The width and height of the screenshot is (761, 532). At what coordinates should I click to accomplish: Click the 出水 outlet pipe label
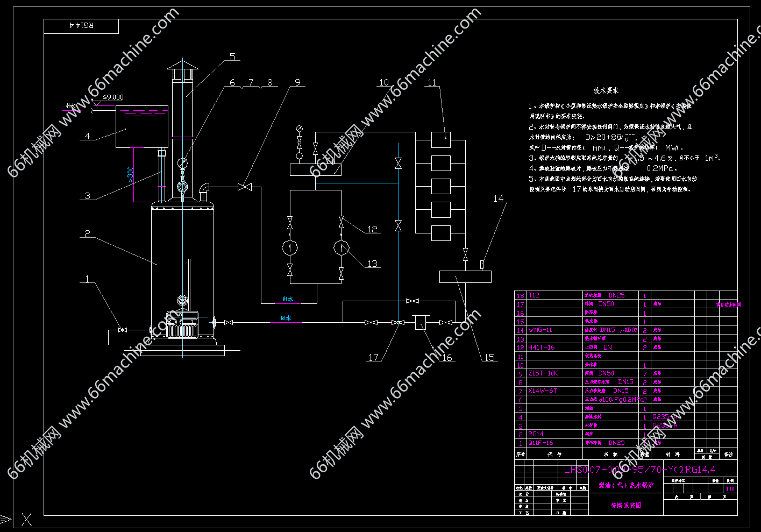click(288, 299)
